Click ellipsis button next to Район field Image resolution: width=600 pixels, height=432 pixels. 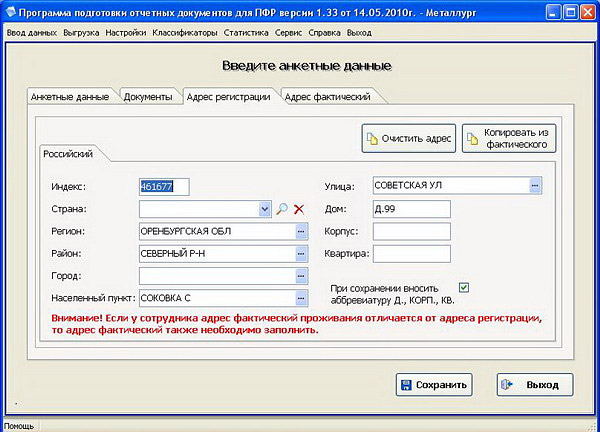tap(300, 253)
